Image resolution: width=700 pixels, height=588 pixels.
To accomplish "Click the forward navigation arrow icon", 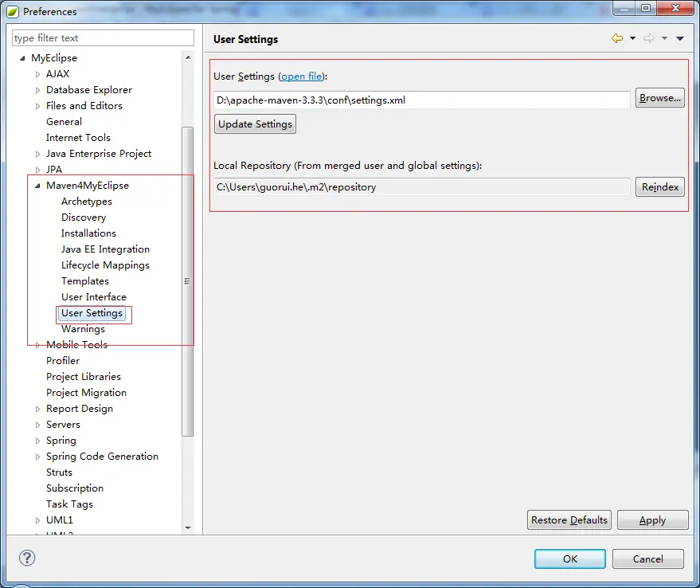I will (x=649, y=38).
